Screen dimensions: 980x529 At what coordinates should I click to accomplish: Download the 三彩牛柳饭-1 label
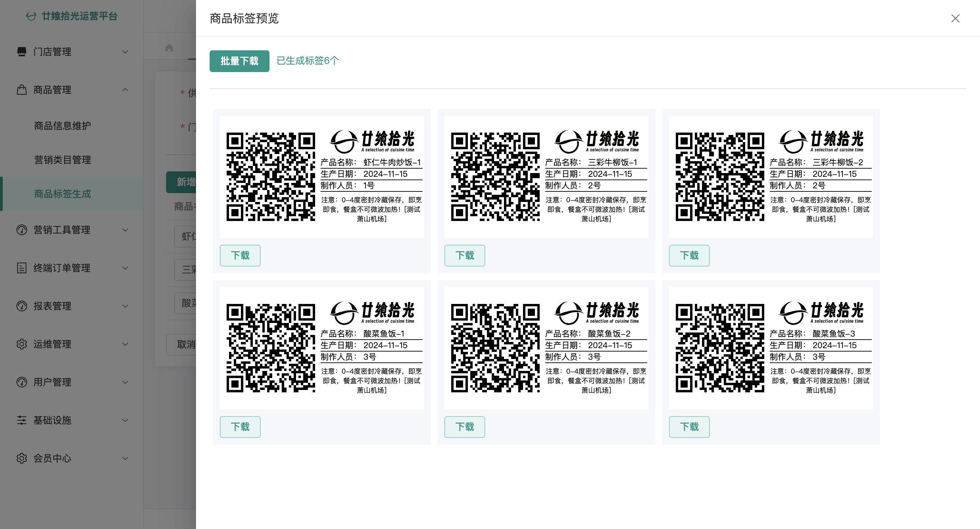(464, 255)
